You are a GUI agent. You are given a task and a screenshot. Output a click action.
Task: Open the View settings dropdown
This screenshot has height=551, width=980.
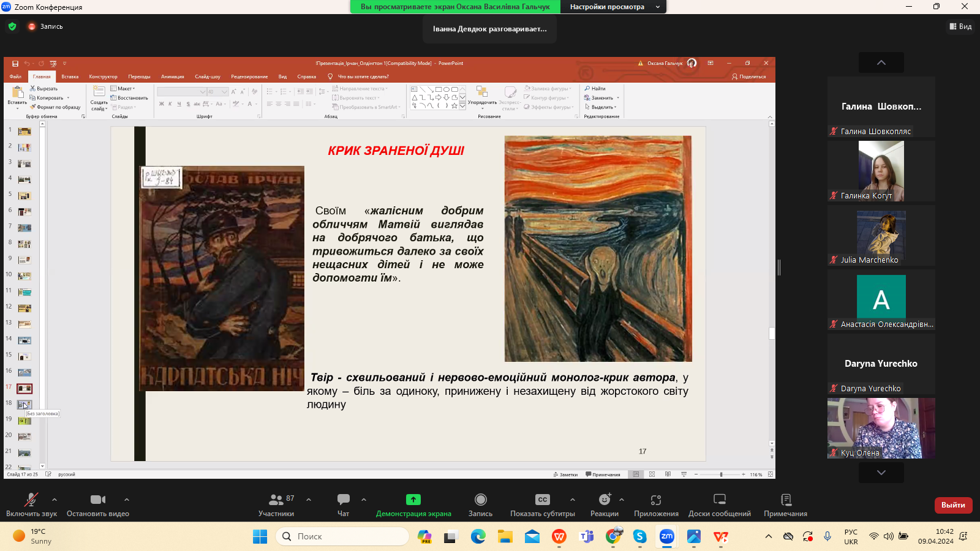pyautogui.click(x=612, y=7)
